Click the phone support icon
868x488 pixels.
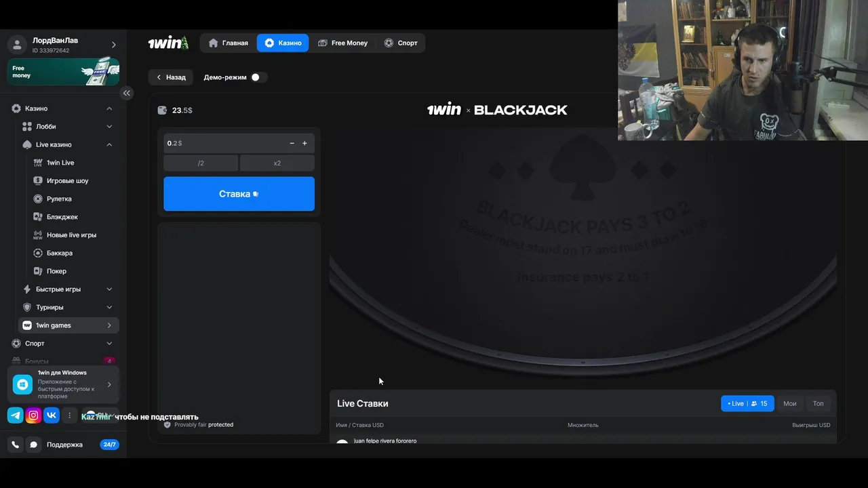pos(15,445)
